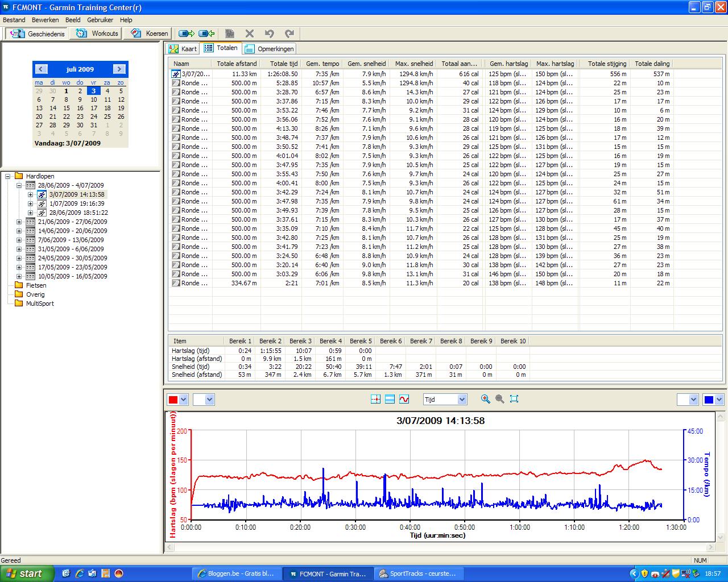Expand the 10/05/2009 - 16/05/2009 week
The image size is (728, 582).
pos(19,276)
